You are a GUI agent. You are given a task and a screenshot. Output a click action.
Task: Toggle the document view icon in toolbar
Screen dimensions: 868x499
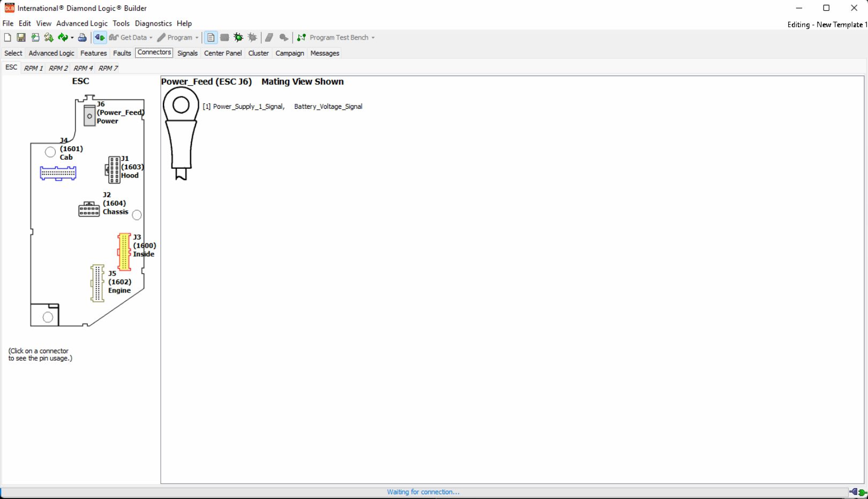pos(210,38)
